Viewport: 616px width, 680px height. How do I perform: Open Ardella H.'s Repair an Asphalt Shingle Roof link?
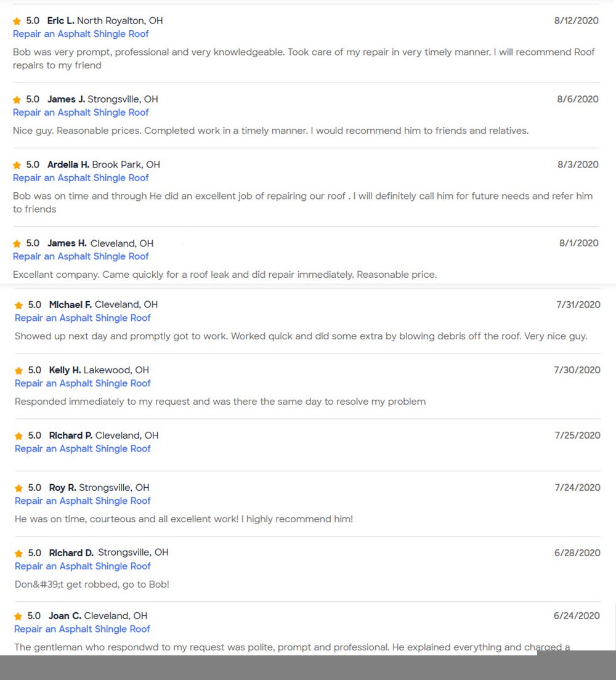click(x=81, y=177)
